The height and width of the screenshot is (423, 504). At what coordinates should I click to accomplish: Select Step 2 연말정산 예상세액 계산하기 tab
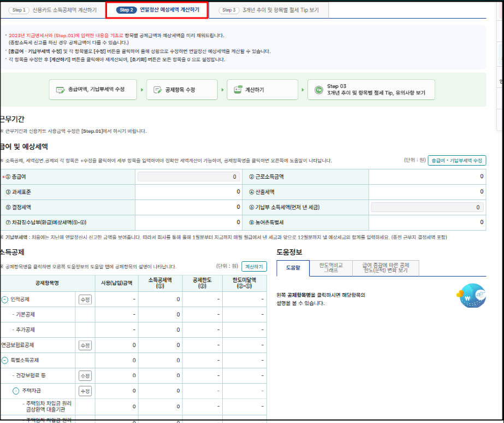157,10
